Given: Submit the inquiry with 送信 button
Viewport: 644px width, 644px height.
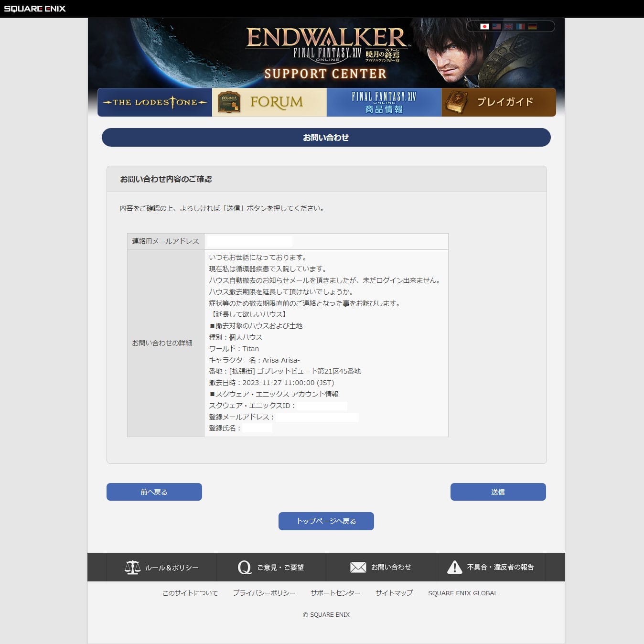Looking at the screenshot, I should tap(498, 492).
